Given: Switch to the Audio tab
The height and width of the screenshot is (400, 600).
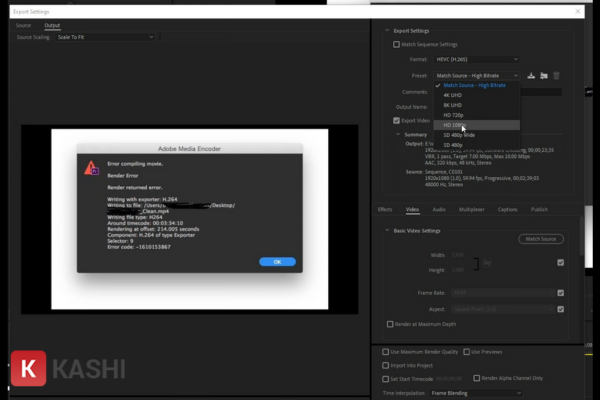Looking at the screenshot, I should pos(438,210).
